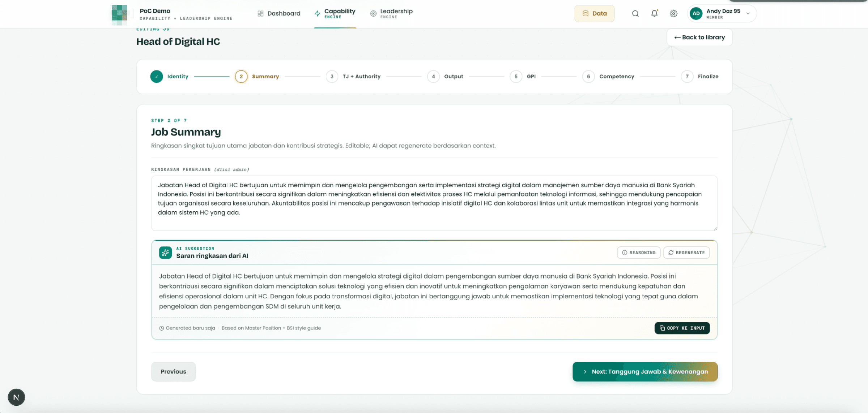Click the 'Head of Digital HC' title
This screenshot has height=414, width=868.
click(178, 42)
